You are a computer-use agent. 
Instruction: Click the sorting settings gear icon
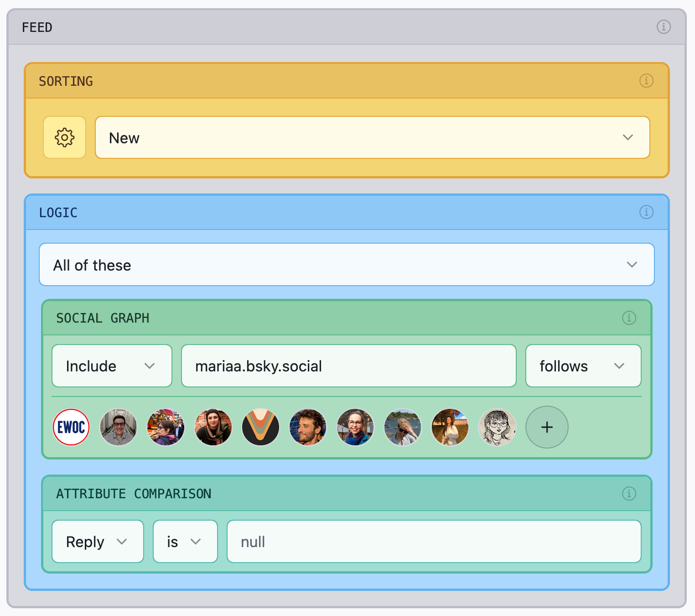point(64,137)
